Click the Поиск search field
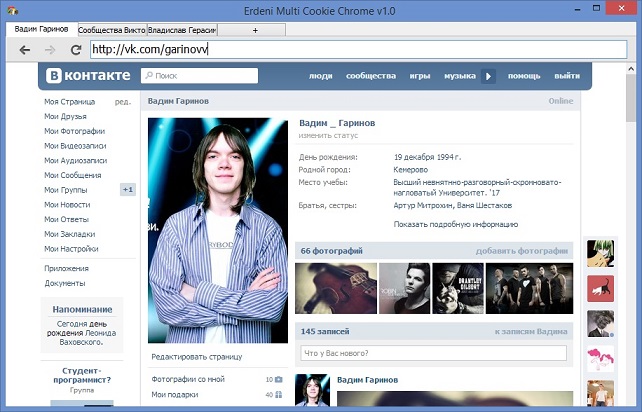Viewport: 642px width, 412px height. [x=199, y=76]
